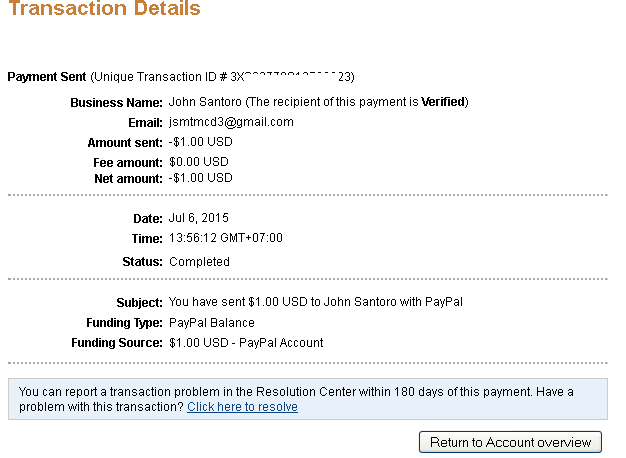Click the PayPal Balance funding type
Image resolution: width=626 pixels, height=458 pixels.
coord(211,323)
